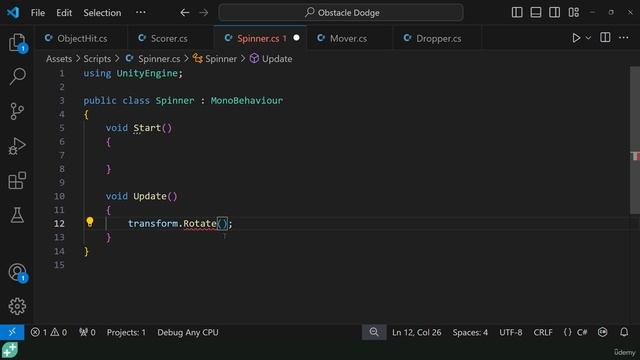Open the Copilot status icon
The image size is (640, 360).
point(602,332)
